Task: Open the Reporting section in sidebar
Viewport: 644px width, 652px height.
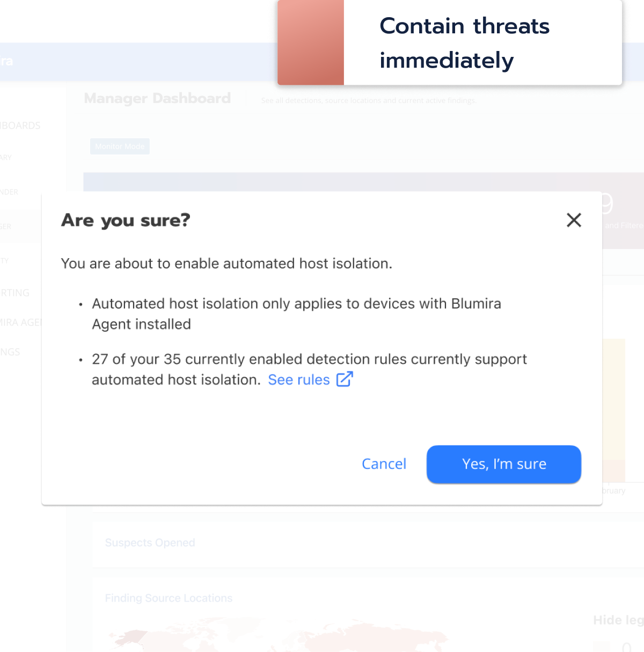Action: pos(15,293)
